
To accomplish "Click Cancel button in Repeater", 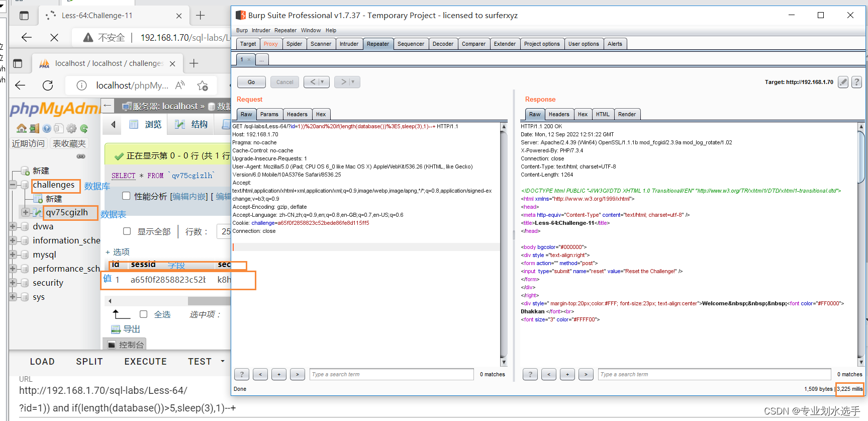I will pyautogui.click(x=284, y=82).
